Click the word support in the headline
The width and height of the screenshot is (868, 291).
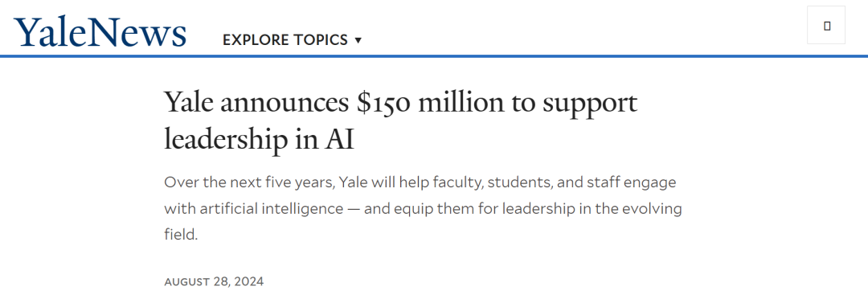coord(590,104)
